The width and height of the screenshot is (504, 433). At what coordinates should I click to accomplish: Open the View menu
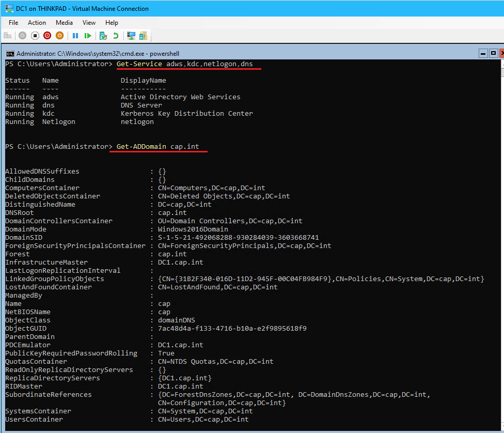pyautogui.click(x=89, y=23)
